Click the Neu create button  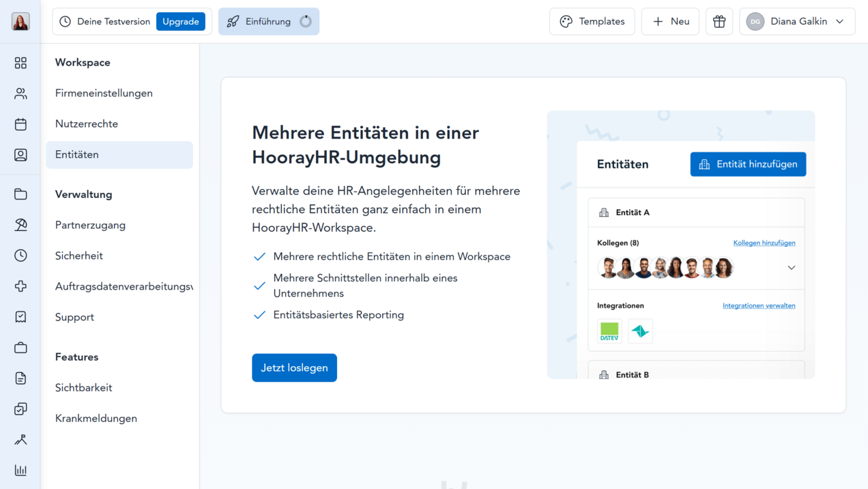tap(670, 21)
